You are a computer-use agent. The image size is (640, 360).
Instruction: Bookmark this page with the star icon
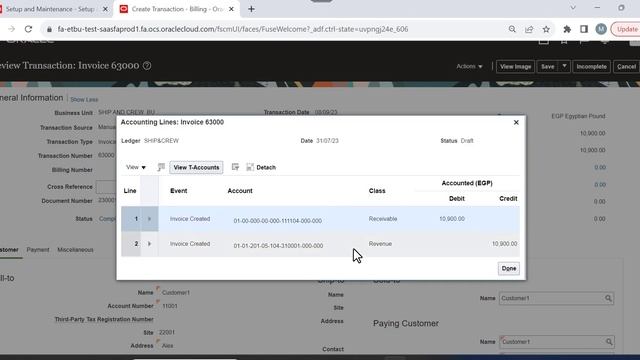point(546,29)
